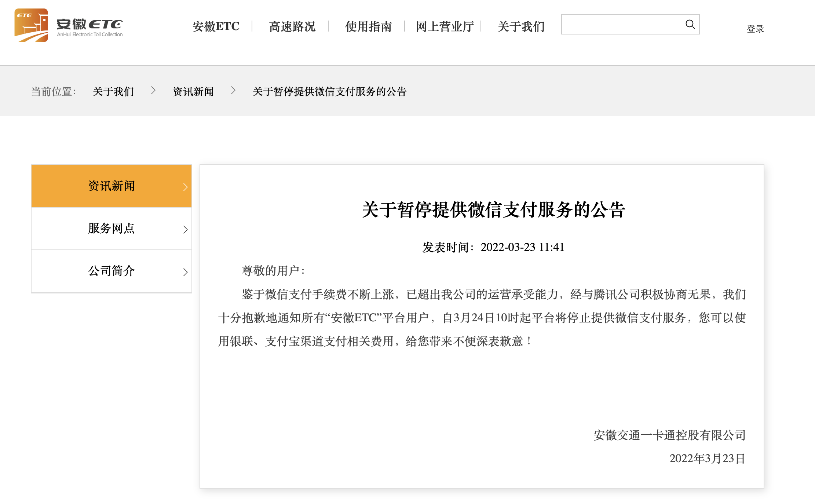Open 服务网点 in sidebar
This screenshot has height=504, width=815.
111,229
